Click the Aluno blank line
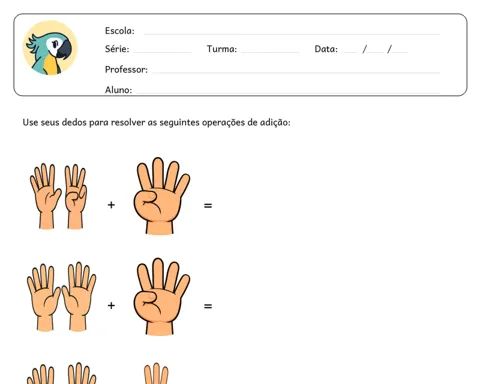Image resolution: width=480 pixels, height=384 pixels. click(288, 93)
